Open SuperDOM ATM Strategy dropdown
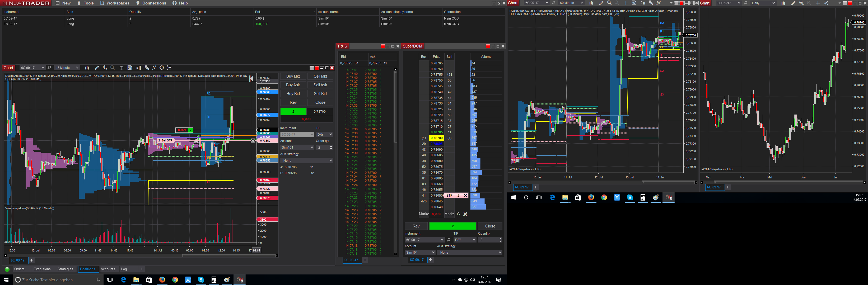Viewport: 868px width, 285px height. tap(470, 252)
